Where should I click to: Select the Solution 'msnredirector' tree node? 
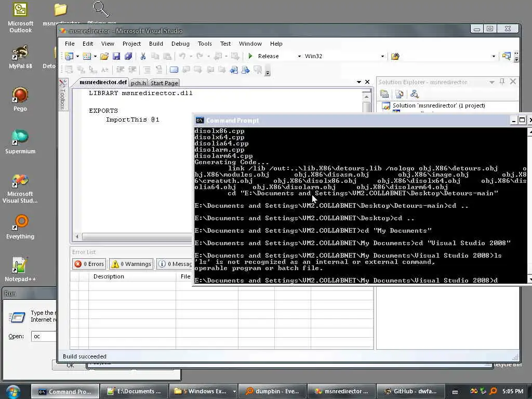click(x=438, y=105)
